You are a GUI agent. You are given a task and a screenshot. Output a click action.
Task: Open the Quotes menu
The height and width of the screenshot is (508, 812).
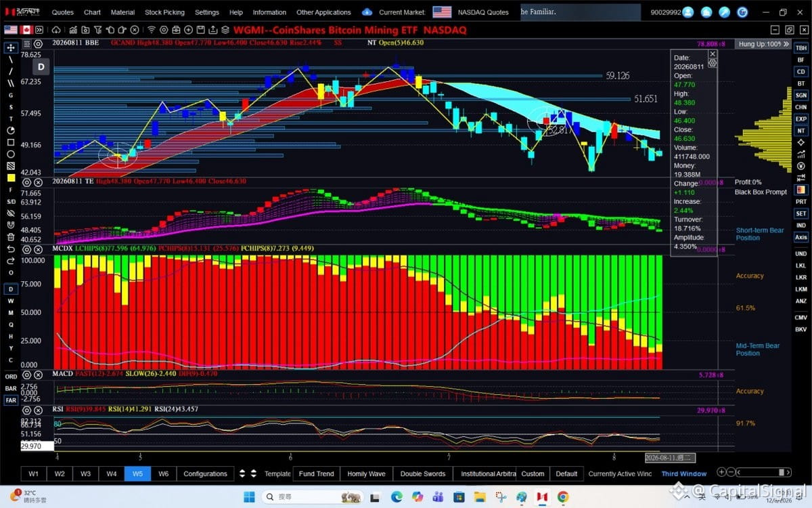pyautogui.click(x=63, y=12)
